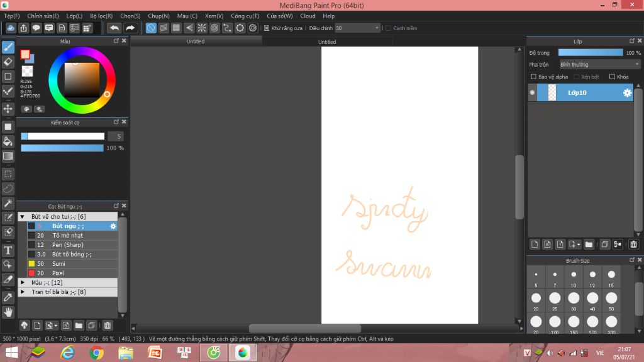Delete brush with trash icon in brush panel
Viewport: 644px width, 362px height.
pyautogui.click(x=107, y=326)
